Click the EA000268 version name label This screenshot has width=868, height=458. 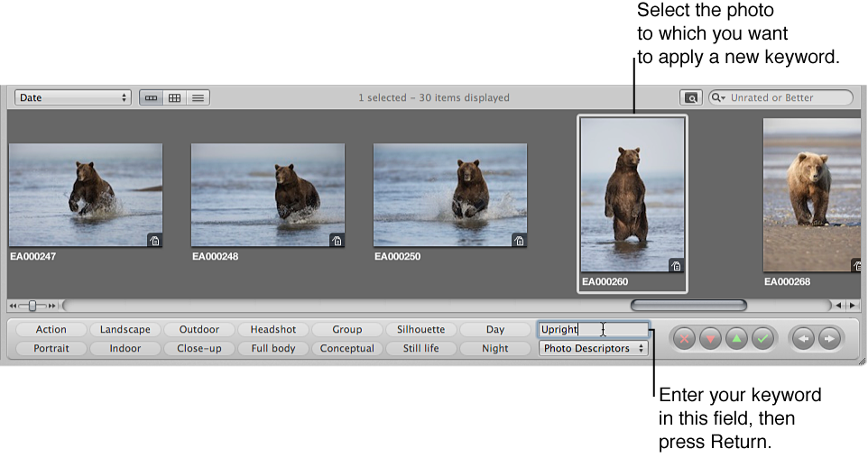(x=787, y=281)
